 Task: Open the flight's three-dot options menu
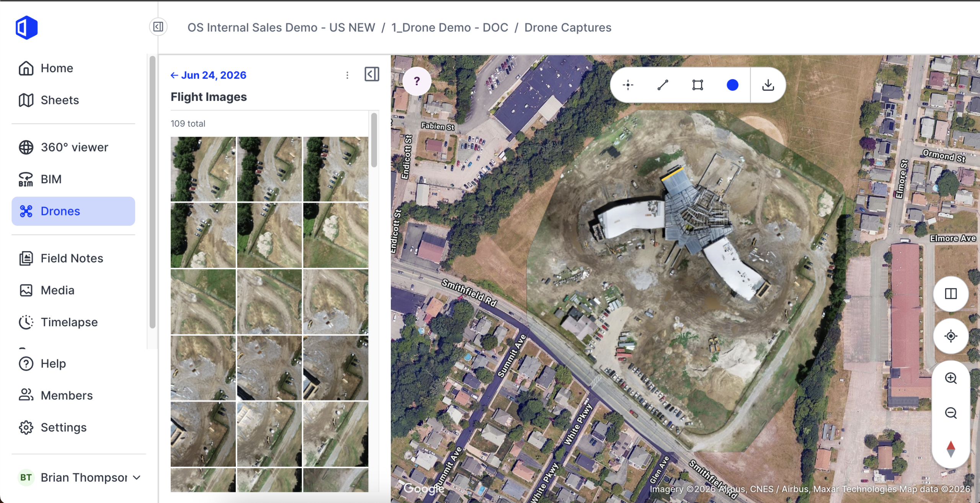point(347,75)
